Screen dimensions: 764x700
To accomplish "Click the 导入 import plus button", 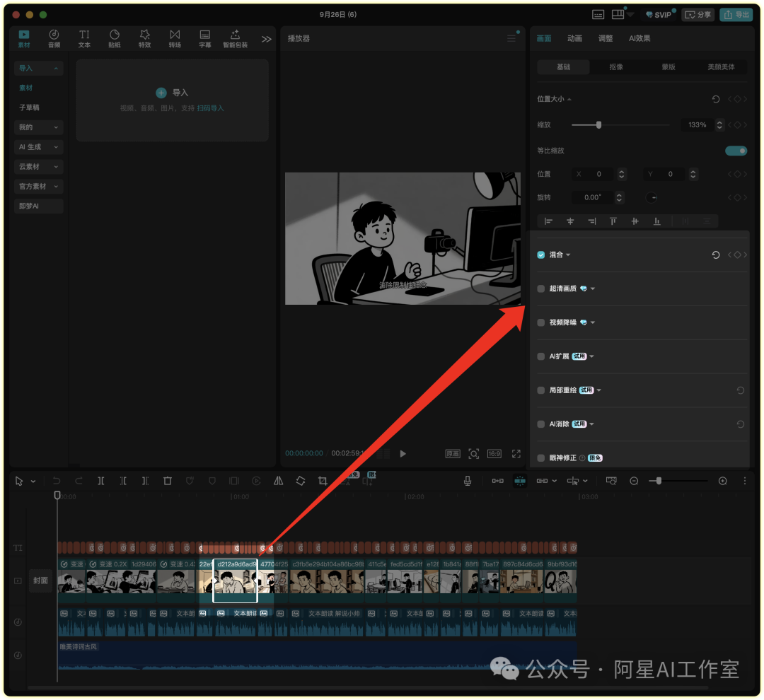I will pyautogui.click(x=161, y=93).
